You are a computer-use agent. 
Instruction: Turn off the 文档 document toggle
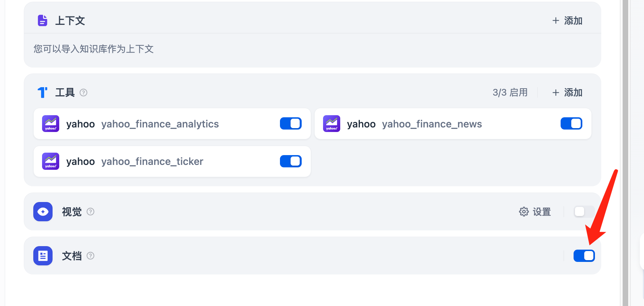pyautogui.click(x=584, y=256)
